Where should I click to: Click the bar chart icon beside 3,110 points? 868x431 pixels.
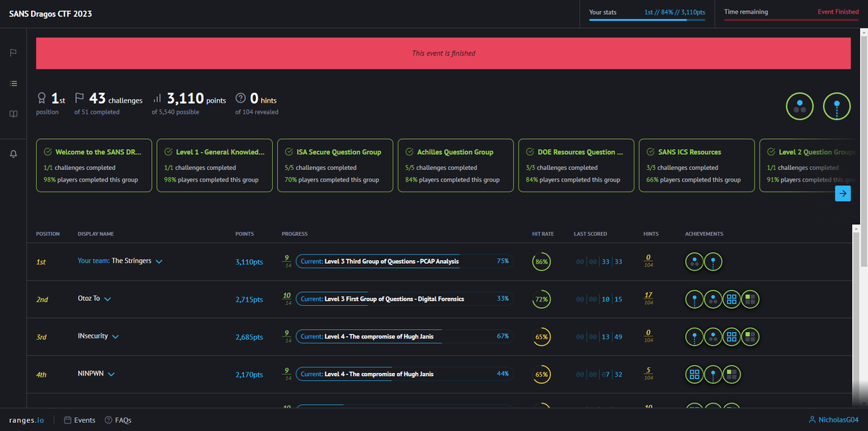(x=157, y=99)
